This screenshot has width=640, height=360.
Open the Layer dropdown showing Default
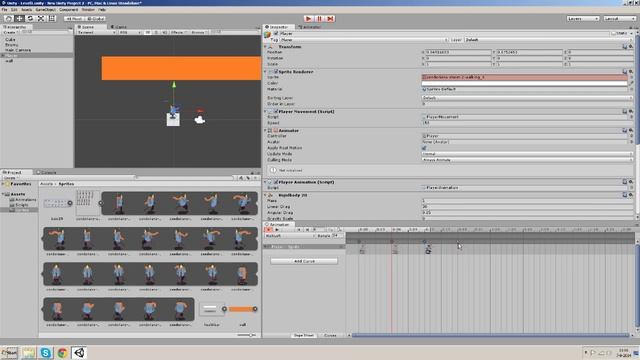tap(549, 40)
